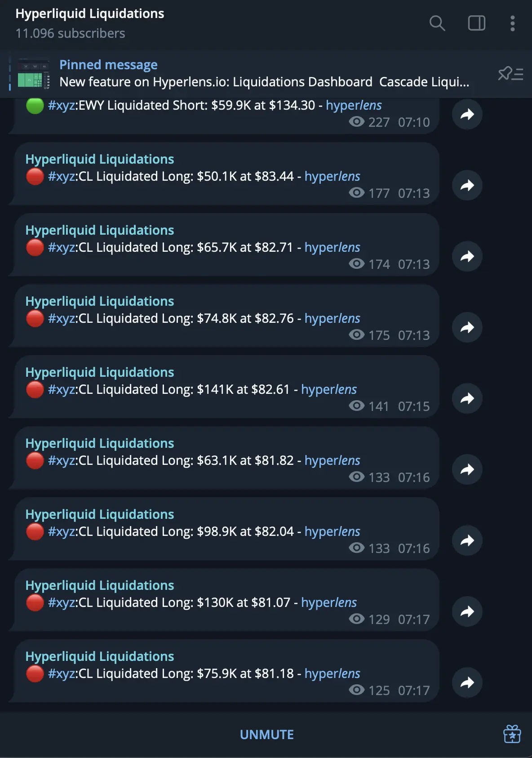Forward the $130K at $81.07 message
Viewport: 532px width, 758px height.
[x=467, y=611]
